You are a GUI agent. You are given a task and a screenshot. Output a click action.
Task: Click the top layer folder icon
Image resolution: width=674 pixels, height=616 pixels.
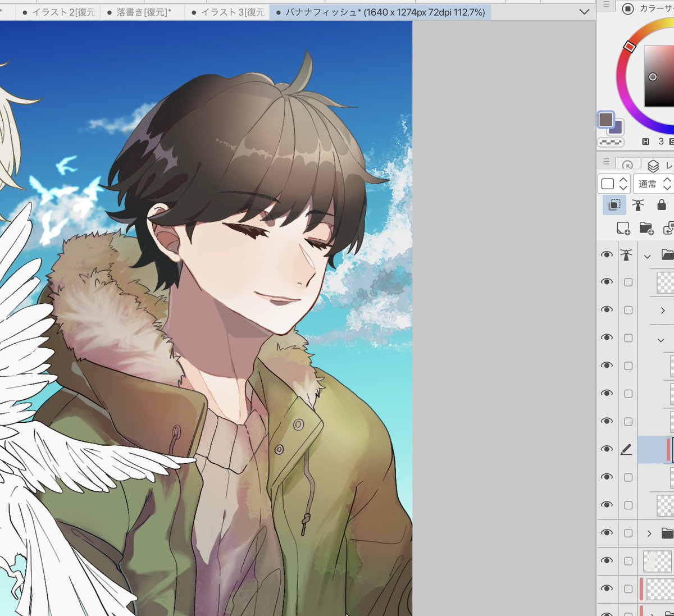pos(667,254)
